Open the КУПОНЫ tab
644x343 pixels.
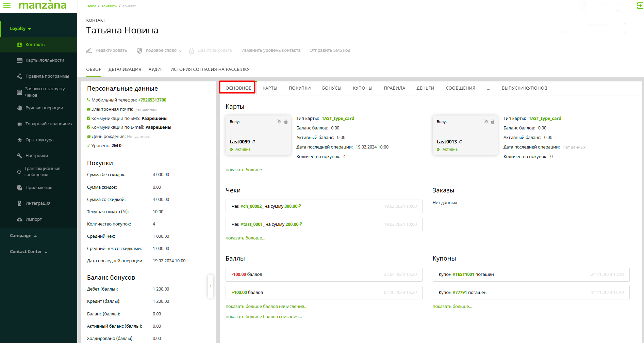[x=362, y=88]
